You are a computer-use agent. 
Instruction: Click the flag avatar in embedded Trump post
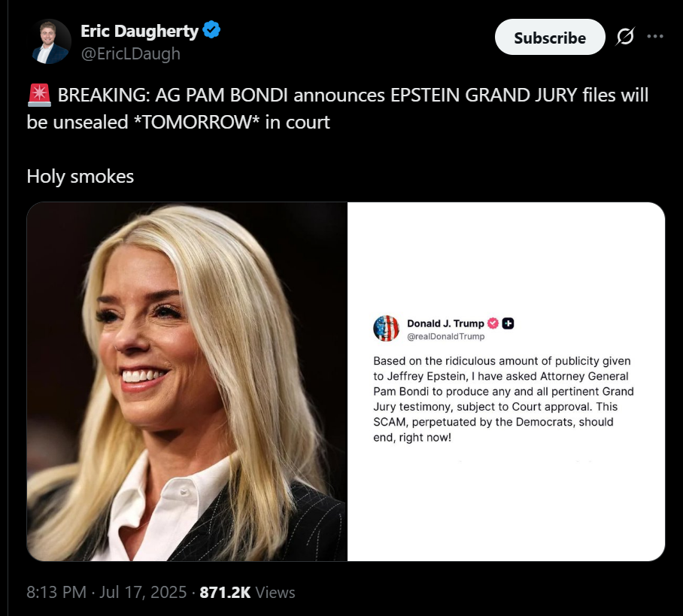386,329
